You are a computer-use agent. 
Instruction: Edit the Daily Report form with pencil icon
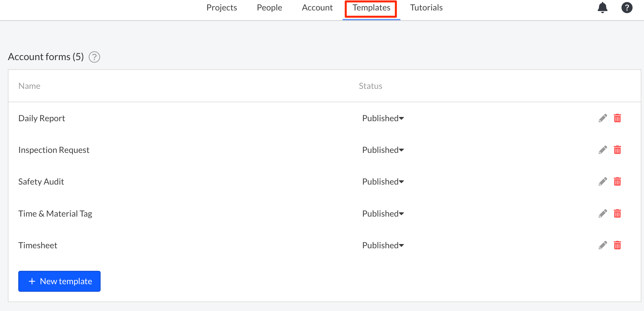603,118
